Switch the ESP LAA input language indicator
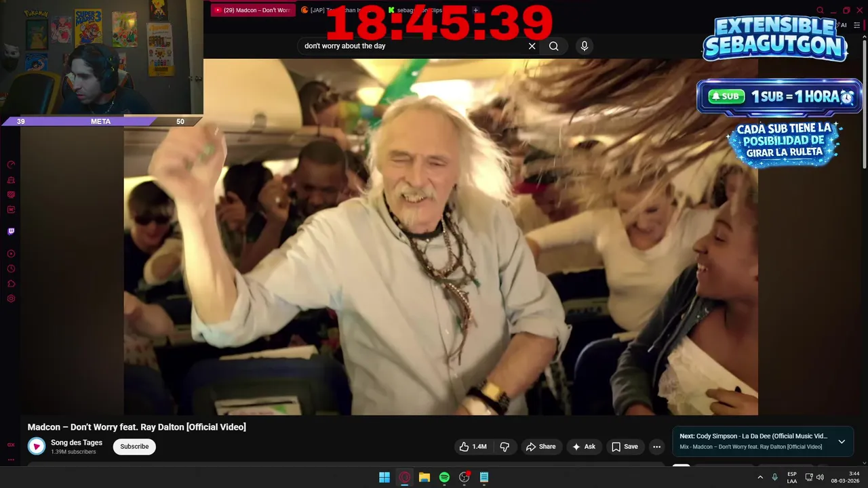The width and height of the screenshot is (868, 488). [792, 477]
